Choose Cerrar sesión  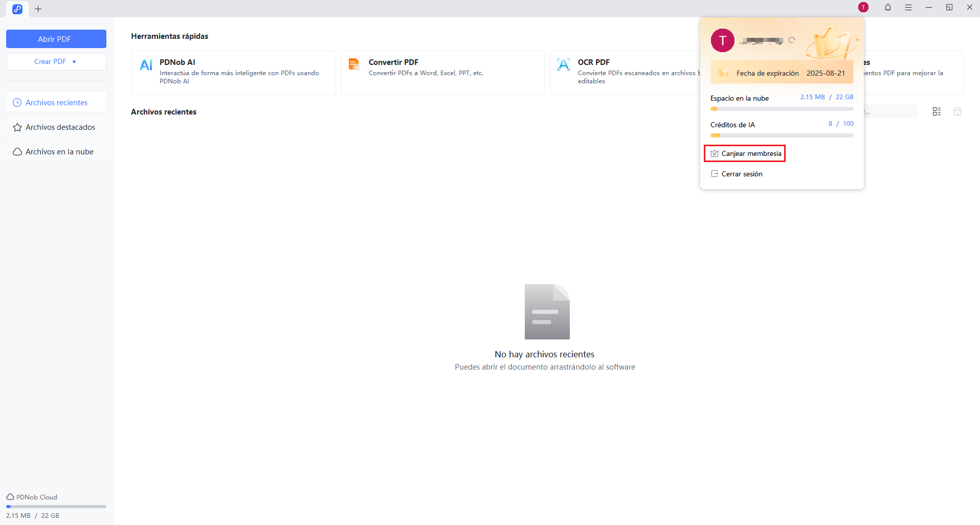737,174
